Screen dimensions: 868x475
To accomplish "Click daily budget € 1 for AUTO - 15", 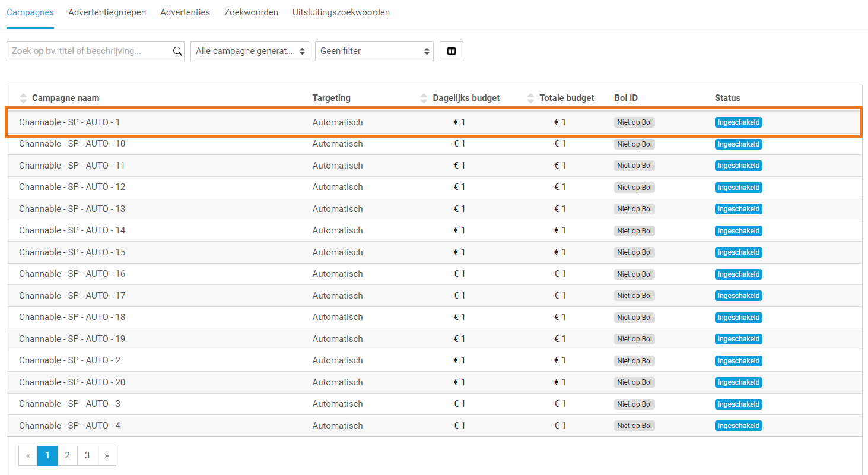I will click(x=460, y=252).
